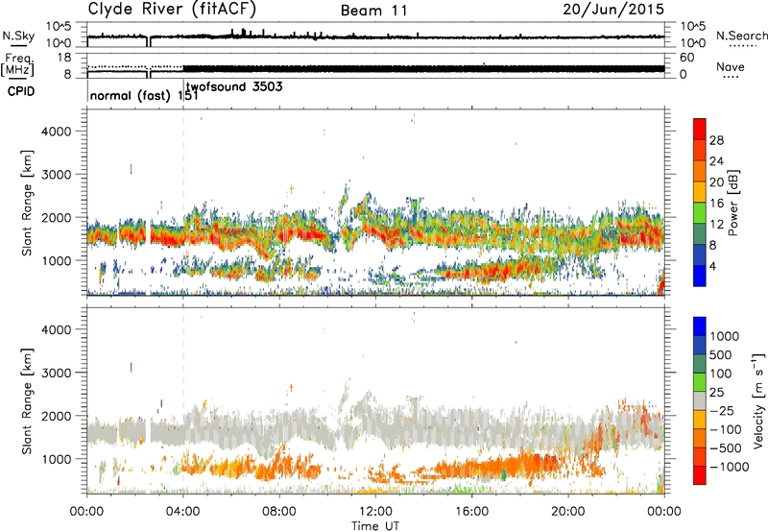
Task: Click the '-500' label on Velocity colorbar
Action: [x=726, y=448]
